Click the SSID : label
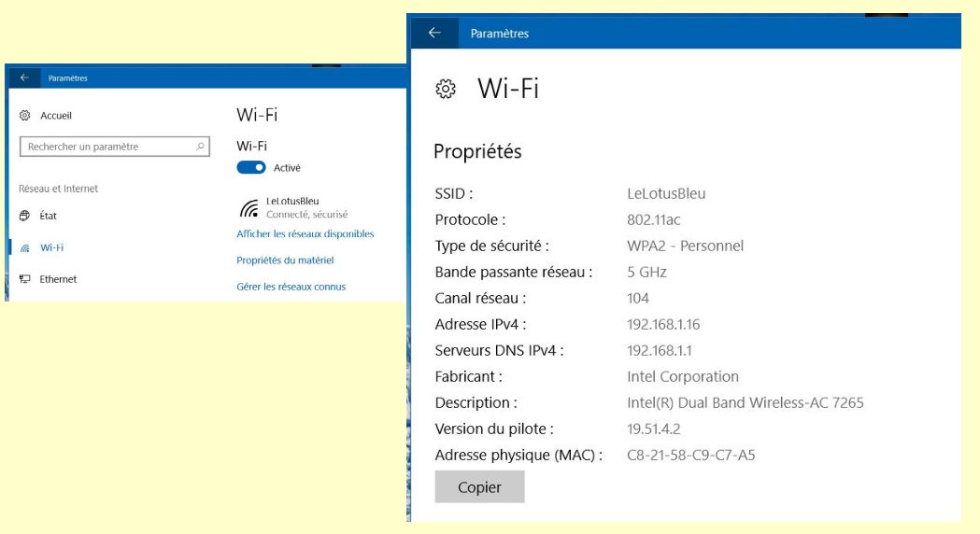 (454, 193)
